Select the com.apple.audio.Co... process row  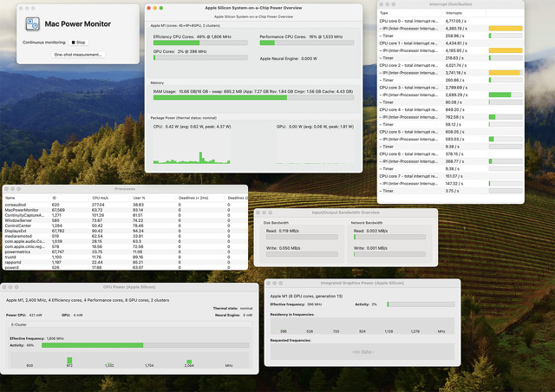[125, 241]
